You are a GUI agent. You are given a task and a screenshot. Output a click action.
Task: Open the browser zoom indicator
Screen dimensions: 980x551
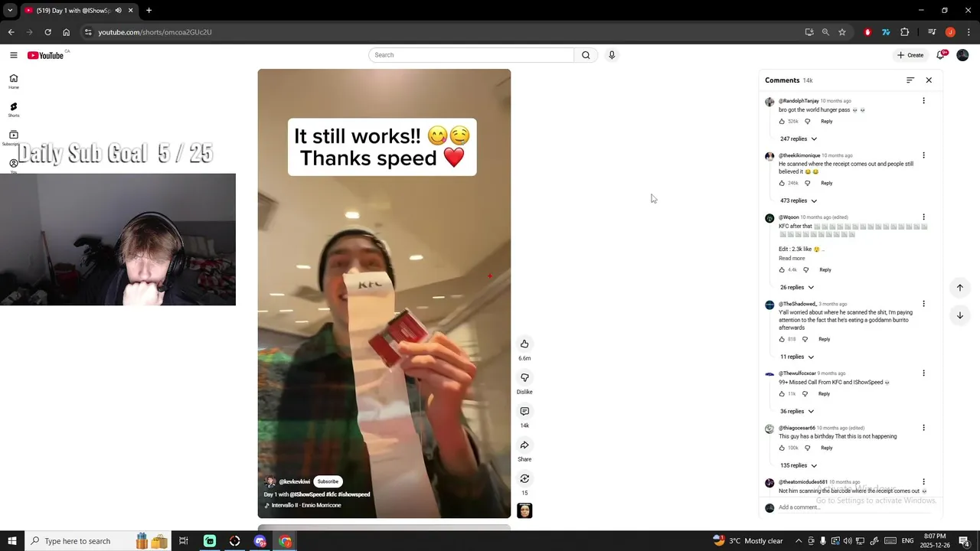(x=825, y=32)
